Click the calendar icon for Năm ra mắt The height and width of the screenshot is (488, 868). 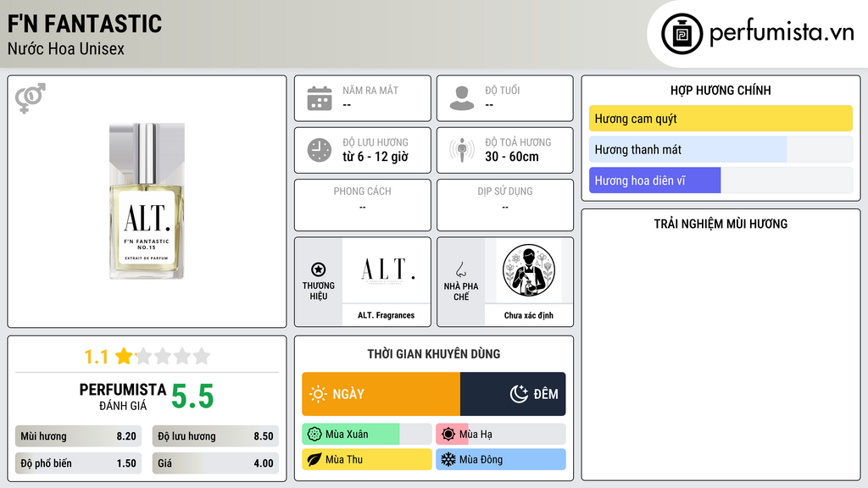320,98
